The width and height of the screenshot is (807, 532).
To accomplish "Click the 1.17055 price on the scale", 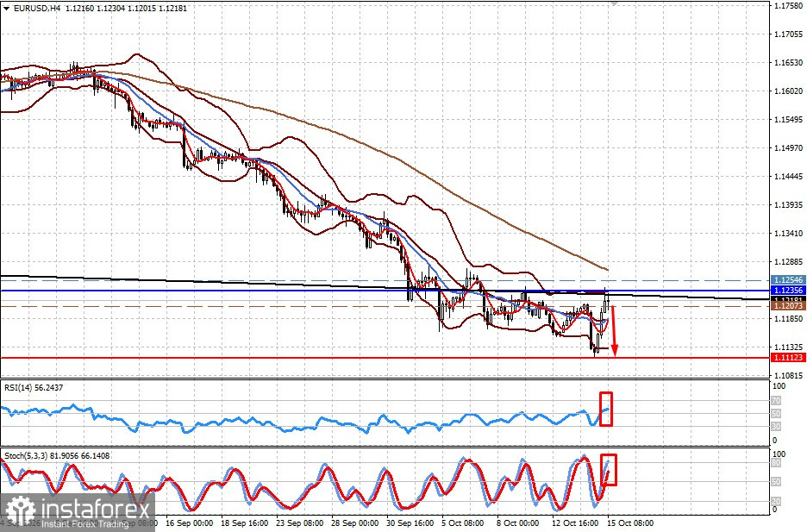I will click(789, 34).
